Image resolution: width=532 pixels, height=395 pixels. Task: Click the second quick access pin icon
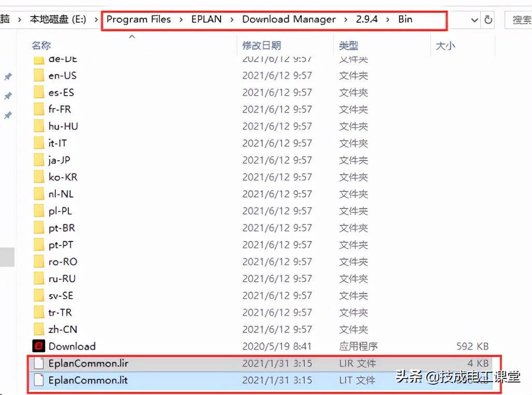point(8,96)
